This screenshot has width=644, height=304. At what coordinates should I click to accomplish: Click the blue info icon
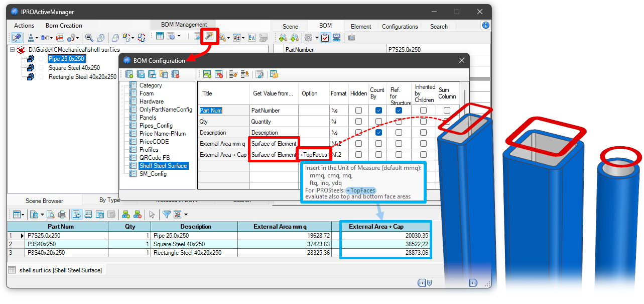pyautogui.click(x=485, y=26)
